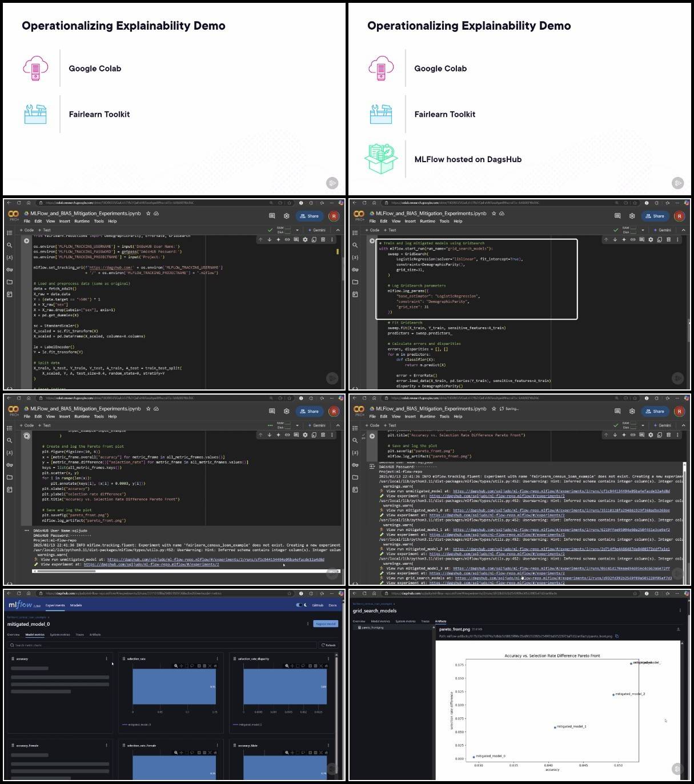Click cell toolbar Gemini sparkle, Saving... Colab frame
Screen dimensions: 694x784
[624, 435]
